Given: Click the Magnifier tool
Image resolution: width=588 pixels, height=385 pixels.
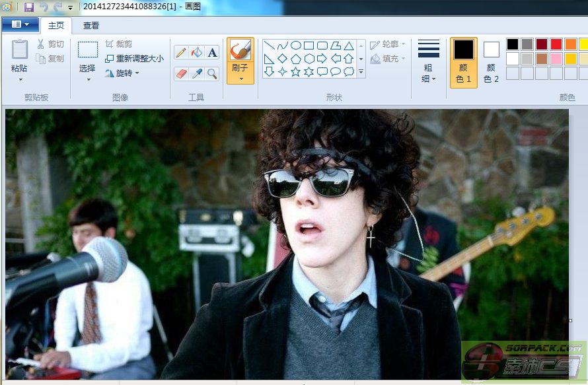Looking at the screenshot, I should pos(212,73).
